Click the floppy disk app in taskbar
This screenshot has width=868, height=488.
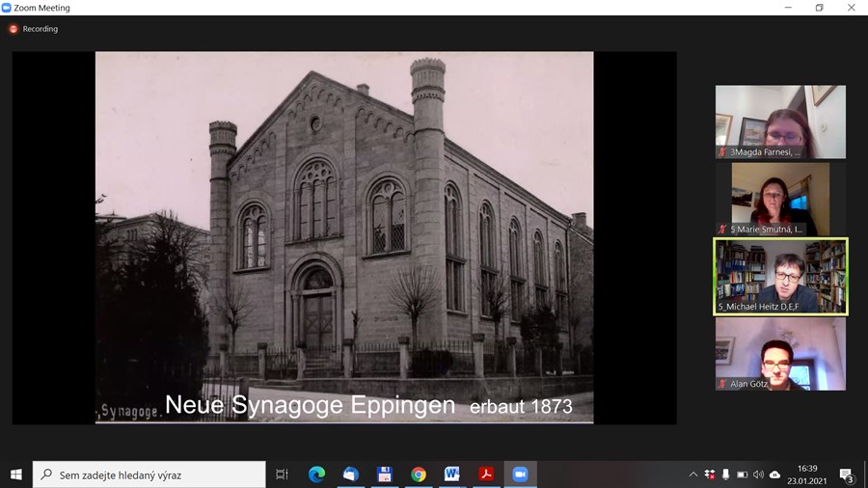pyautogui.click(x=384, y=474)
